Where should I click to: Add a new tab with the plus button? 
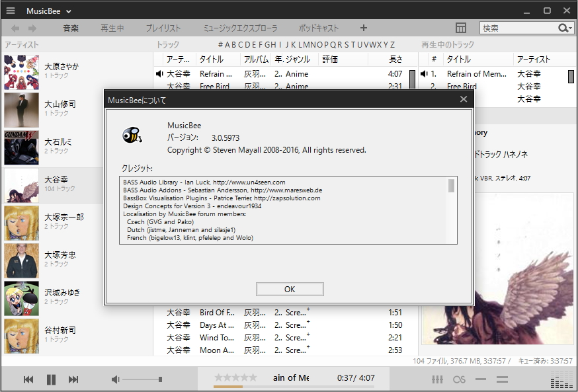[362, 28]
